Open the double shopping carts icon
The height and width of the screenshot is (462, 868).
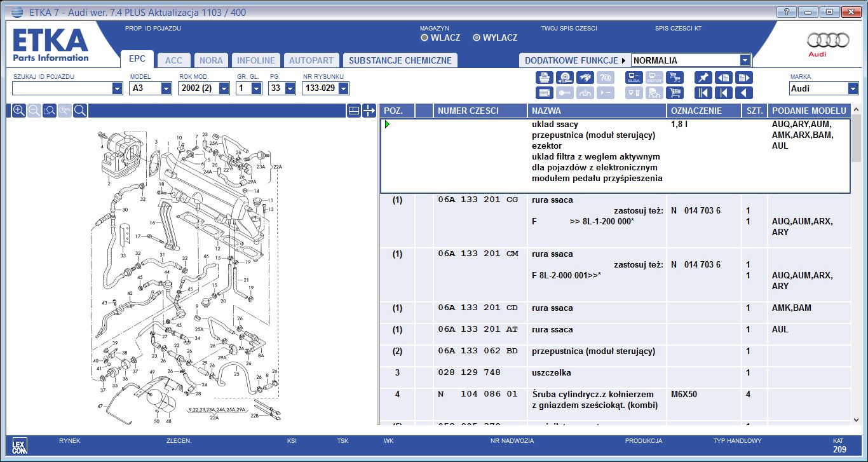tap(675, 78)
